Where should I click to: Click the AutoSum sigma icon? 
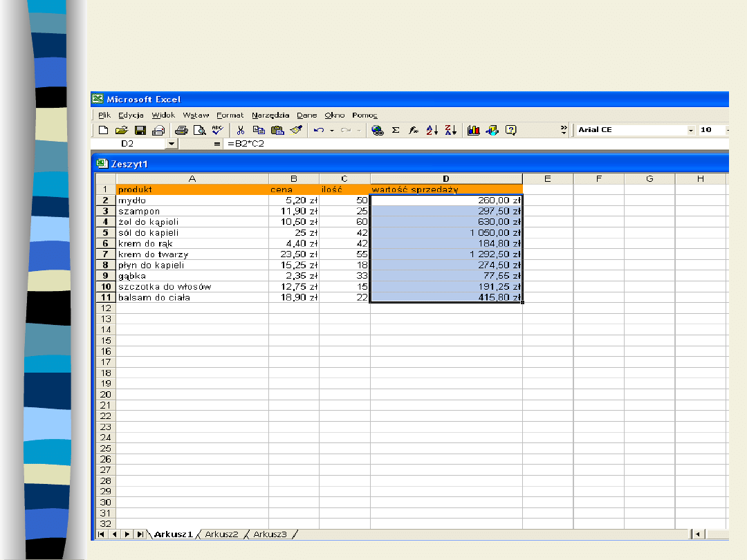(396, 130)
